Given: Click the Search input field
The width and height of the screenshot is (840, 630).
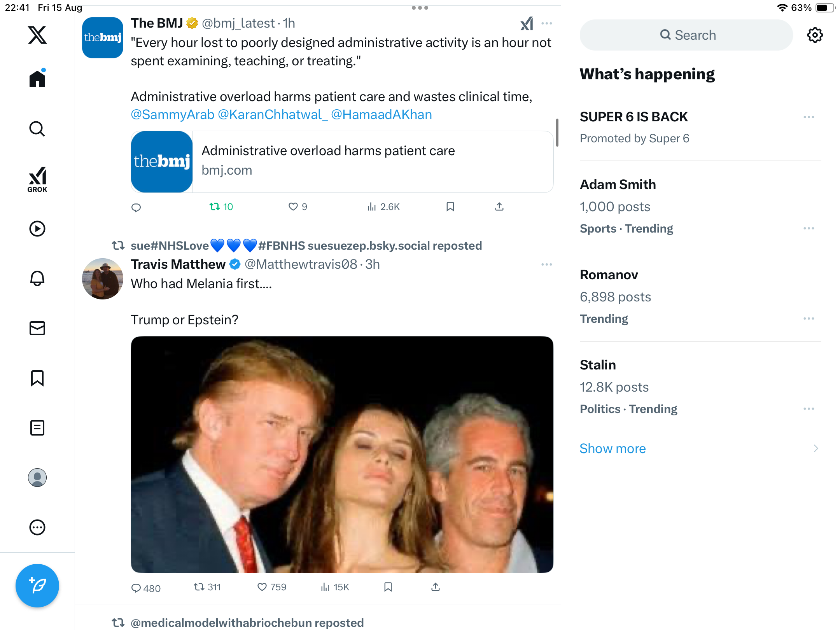Looking at the screenshot, I should [x=686, y=35].
